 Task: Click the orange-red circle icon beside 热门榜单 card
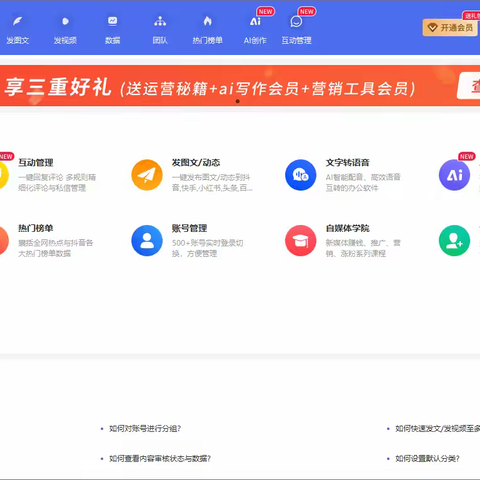pos(4,240)
